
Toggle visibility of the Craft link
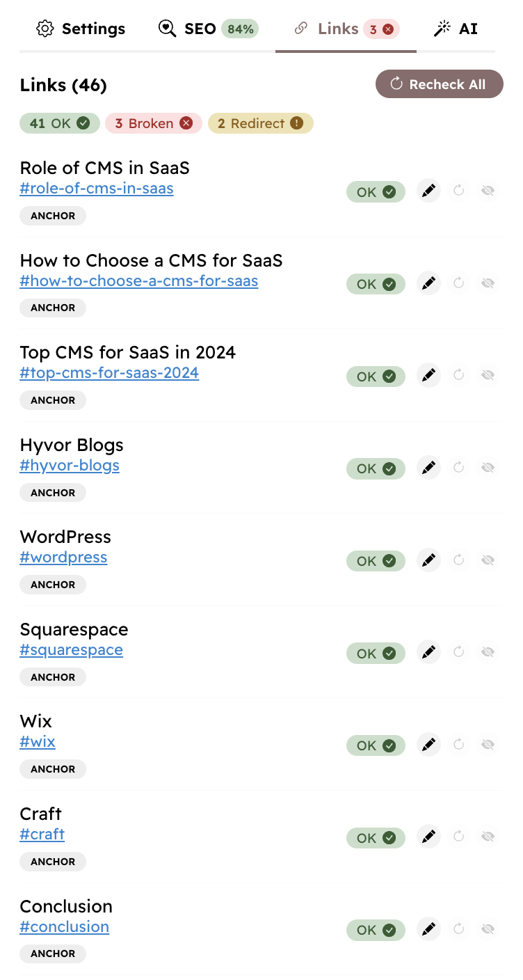(488, 837)
